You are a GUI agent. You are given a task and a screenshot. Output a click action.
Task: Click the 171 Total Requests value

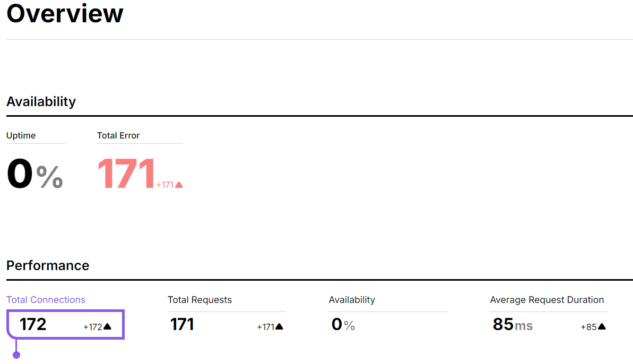[x=182, y=324]
